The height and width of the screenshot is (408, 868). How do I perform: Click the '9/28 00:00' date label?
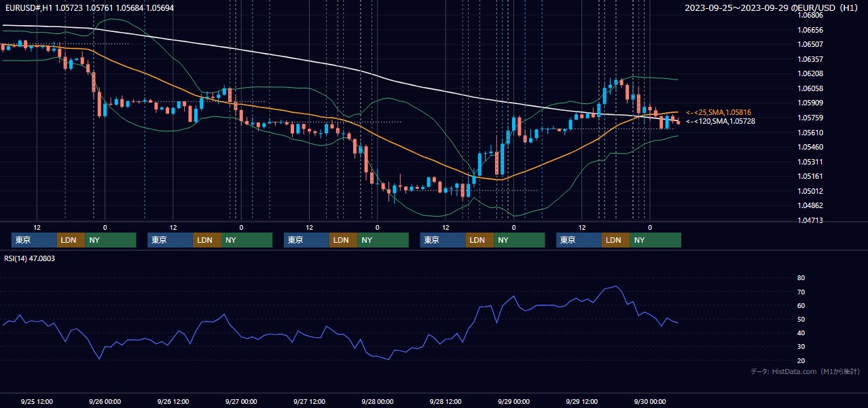(x=378, y=401)
